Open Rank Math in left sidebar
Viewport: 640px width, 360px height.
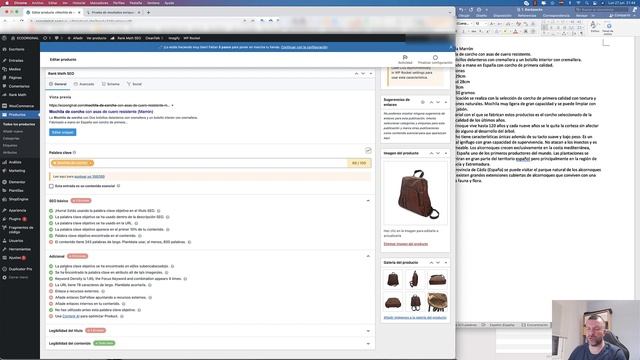pos(17,95)
